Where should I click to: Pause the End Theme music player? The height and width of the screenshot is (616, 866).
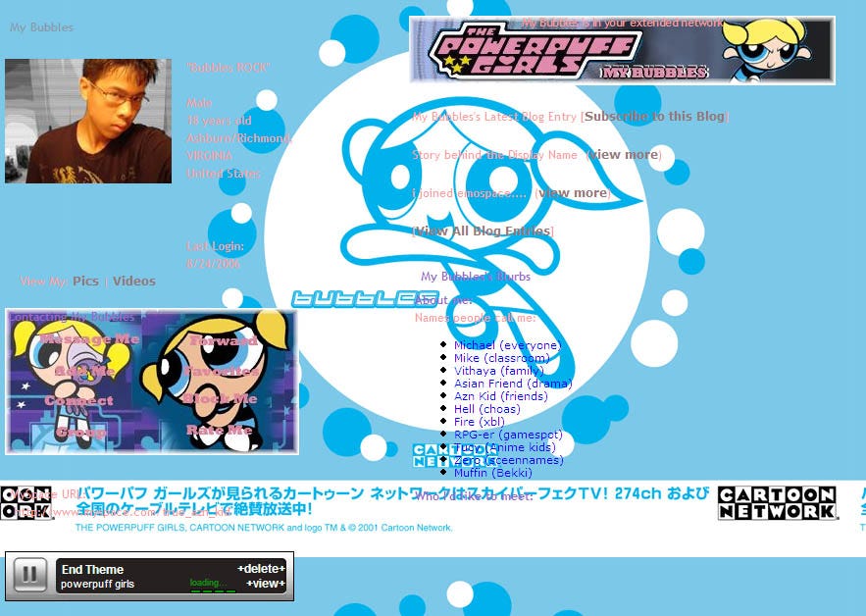29,575
